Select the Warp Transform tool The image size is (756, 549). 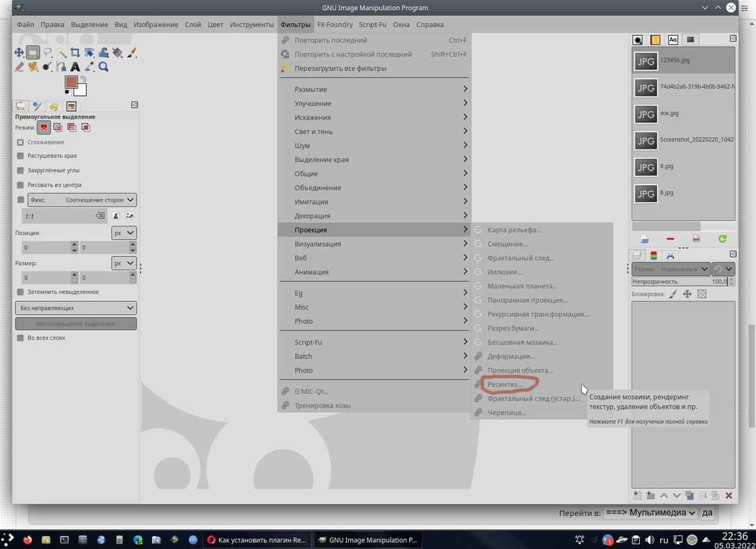click(103, 52)
